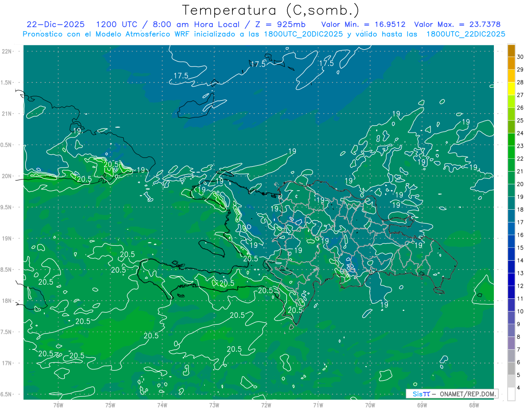
Task: Click the '14' color bar label
Action: (520, 260)
